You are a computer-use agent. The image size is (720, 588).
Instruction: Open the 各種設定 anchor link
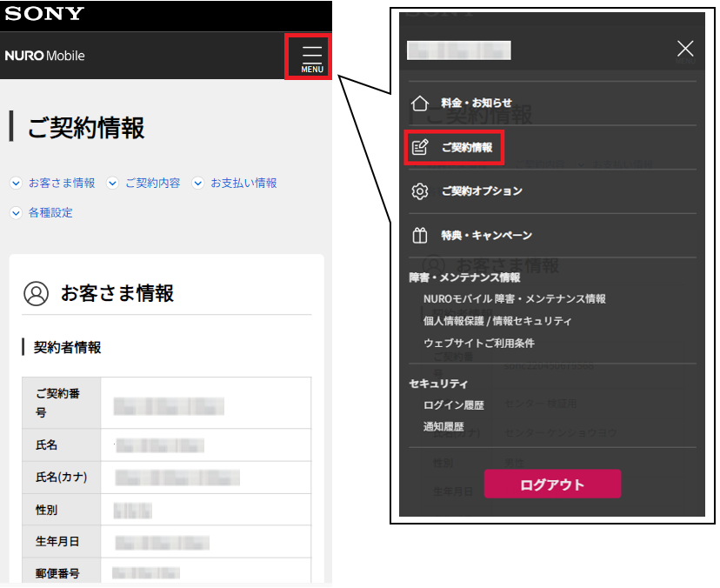(x=50, y=213)
